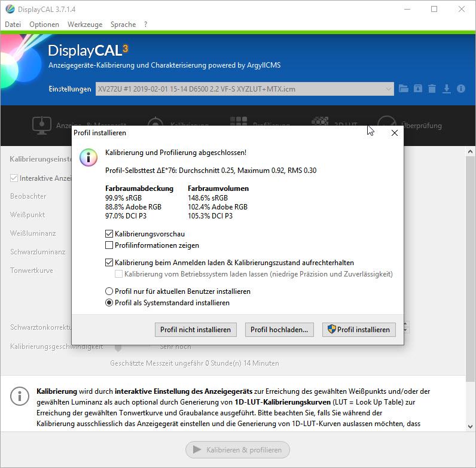
Task: Click scrollbar down arrow below help text
Action: (x=470, y=426)
